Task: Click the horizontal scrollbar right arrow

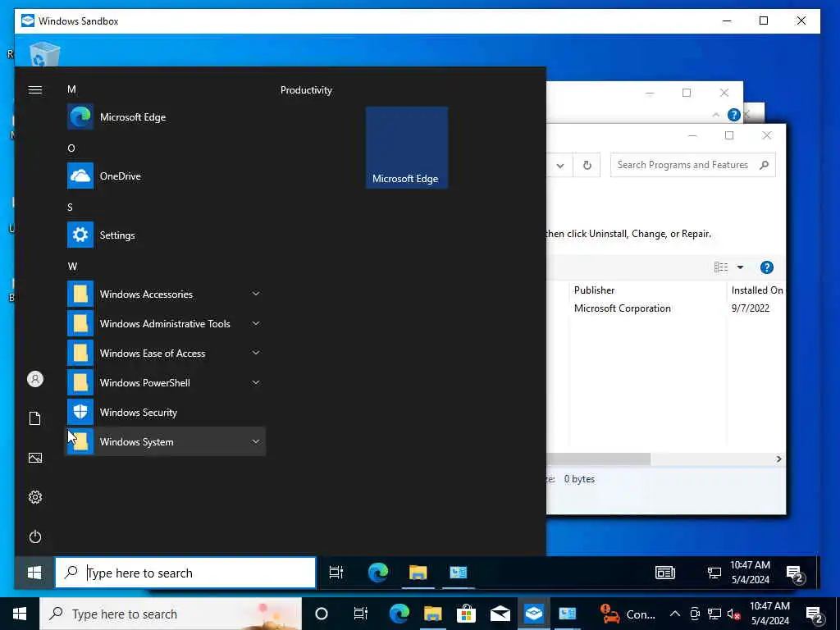Action: [x=779, y=459]
